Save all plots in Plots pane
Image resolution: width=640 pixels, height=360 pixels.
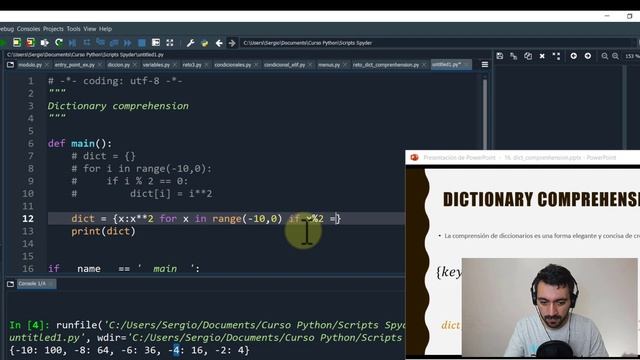(x=513, y=56)
